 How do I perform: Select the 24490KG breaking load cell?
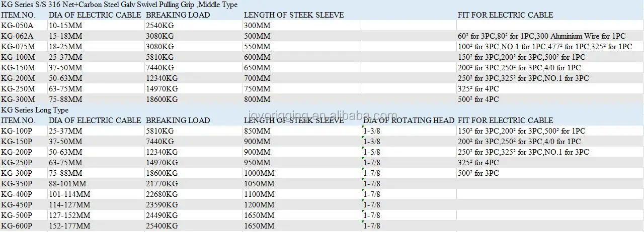(x=162, y=215)
